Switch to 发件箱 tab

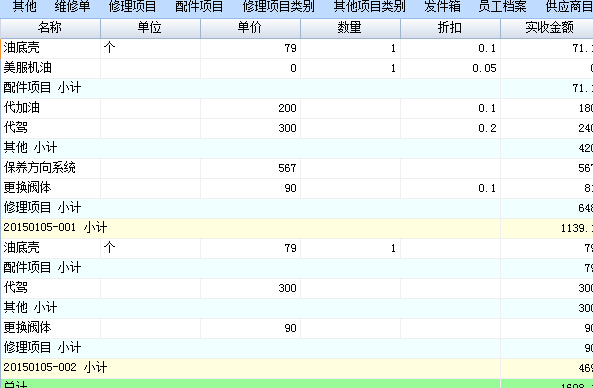coord(442,6)
